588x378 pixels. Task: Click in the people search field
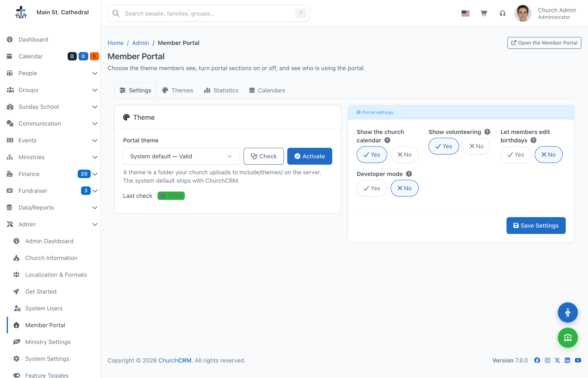[x=208, y=13]
